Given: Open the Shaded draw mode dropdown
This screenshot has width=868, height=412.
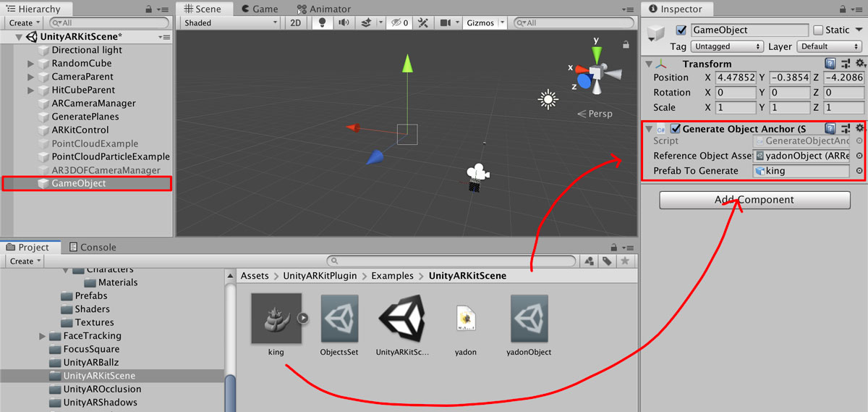Looking at the screenshot, I should click(230, 22).
